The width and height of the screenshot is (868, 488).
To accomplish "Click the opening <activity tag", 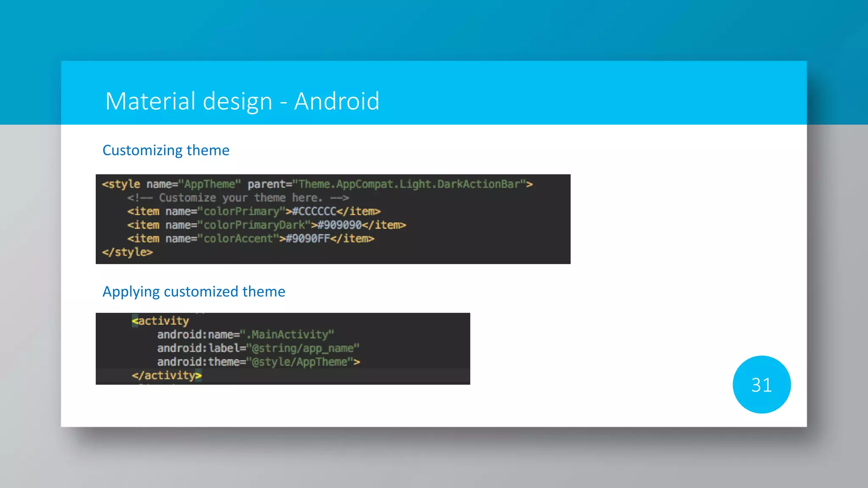I will (x=160, y=321).
